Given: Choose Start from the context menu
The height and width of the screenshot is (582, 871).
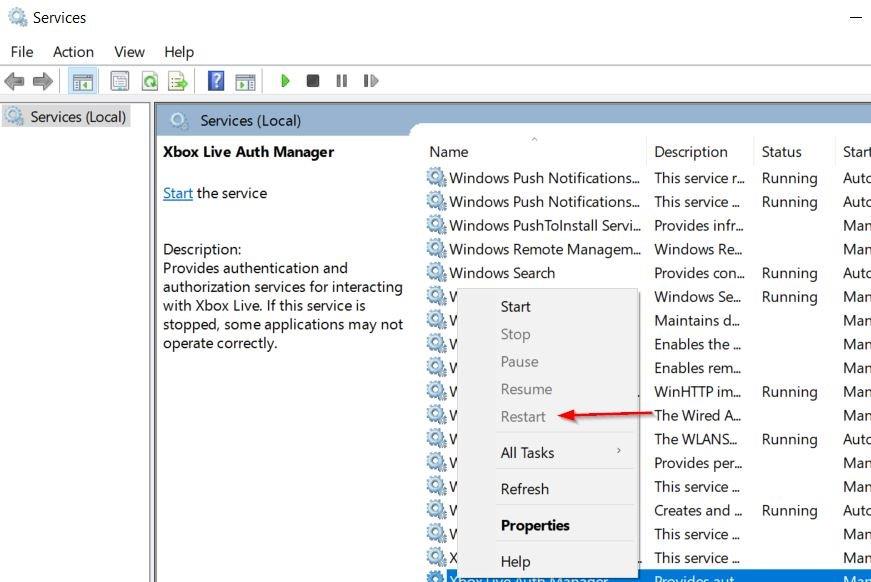Looking at the screenshot, I should (x=515, y=306).
